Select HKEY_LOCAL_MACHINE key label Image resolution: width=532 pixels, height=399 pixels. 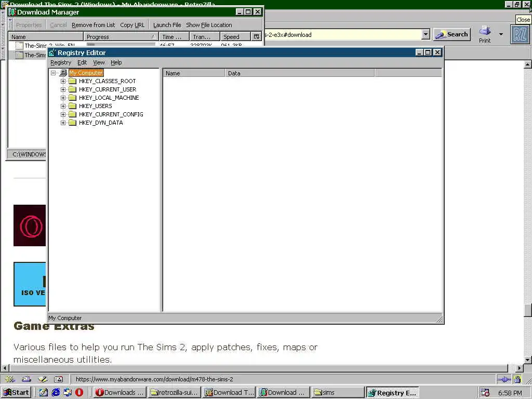coord(109,98)
